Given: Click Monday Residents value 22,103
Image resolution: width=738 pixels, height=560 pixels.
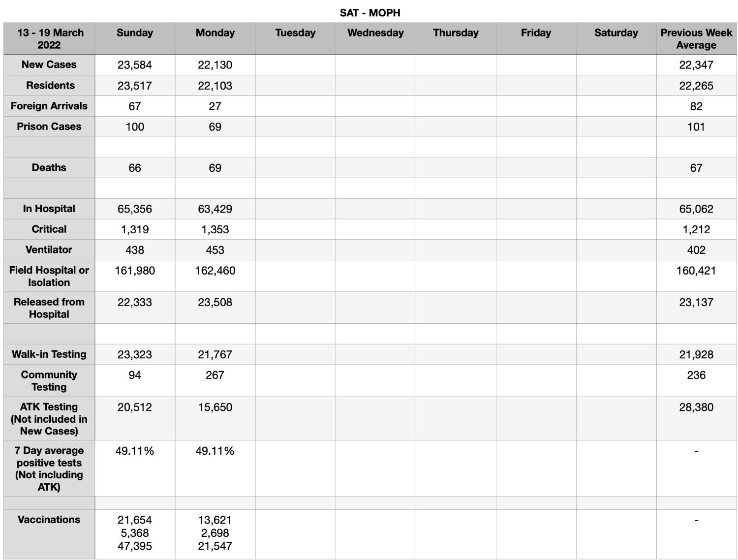Looking at the screenshot, I should coord(215,85).
